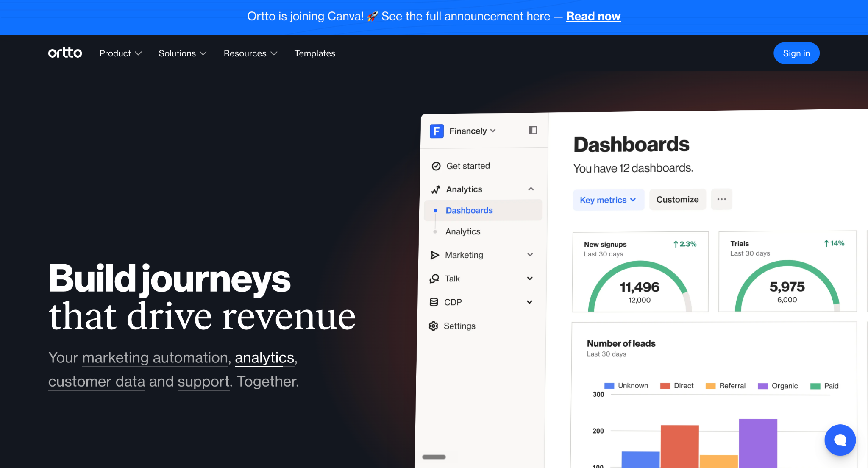The image size is (868, 468).
Task: Click the New signups up-arrow 2.3% indicator
Action: click(685, 244)
